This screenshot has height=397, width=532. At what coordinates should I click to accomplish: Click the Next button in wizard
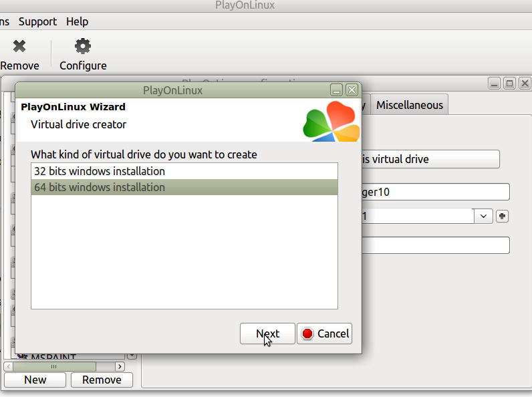267,334
